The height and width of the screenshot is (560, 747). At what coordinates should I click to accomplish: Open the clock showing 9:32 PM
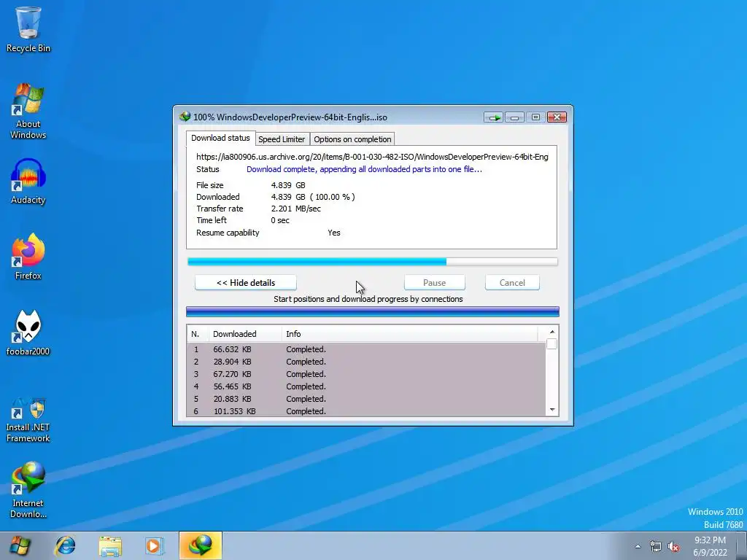[x=710, y=546]
